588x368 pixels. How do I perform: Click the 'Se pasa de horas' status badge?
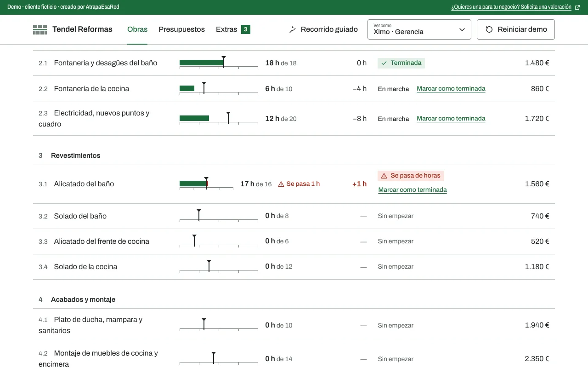pos(411,176)
